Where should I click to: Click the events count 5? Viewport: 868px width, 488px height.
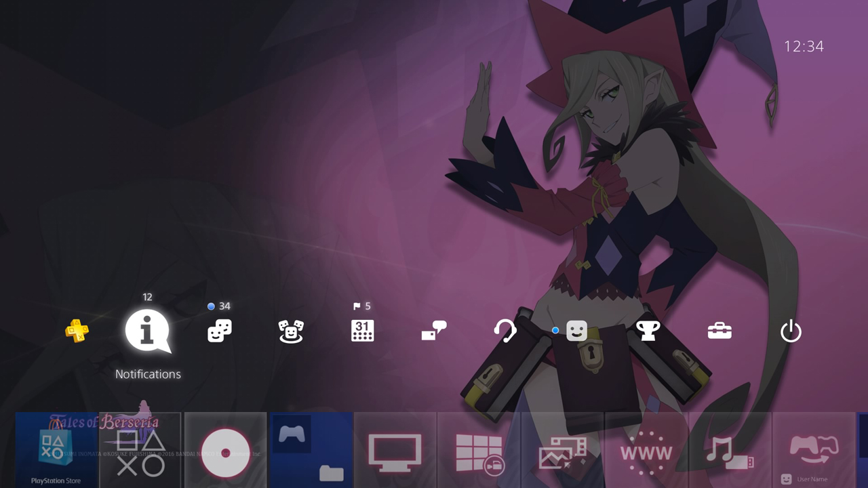(368, 306)
